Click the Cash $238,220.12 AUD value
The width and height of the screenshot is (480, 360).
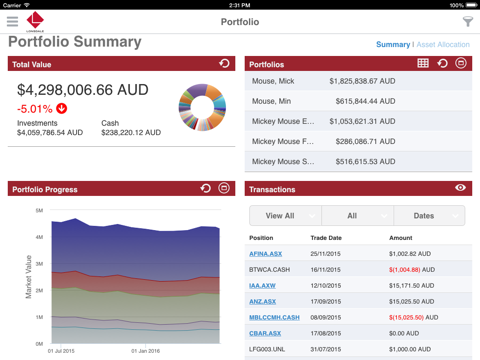point(131,133)
